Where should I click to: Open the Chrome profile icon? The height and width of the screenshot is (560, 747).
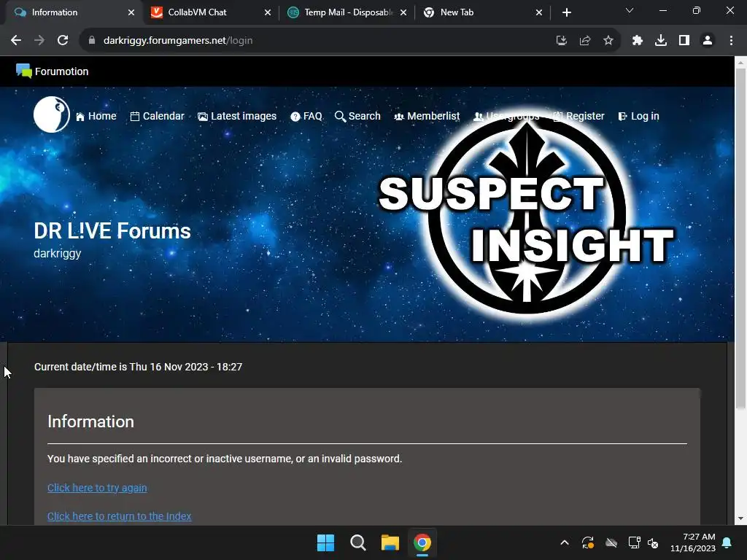[x=708, y=41]
